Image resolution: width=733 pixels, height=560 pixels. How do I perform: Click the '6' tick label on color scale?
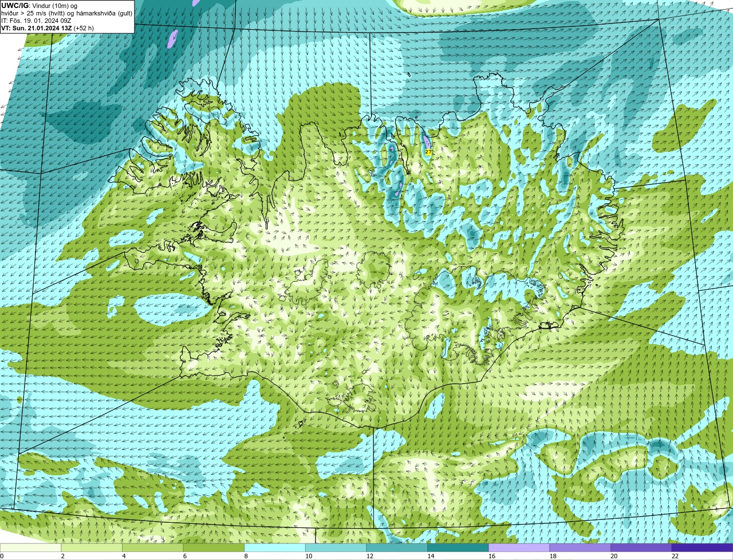point(184,556)
